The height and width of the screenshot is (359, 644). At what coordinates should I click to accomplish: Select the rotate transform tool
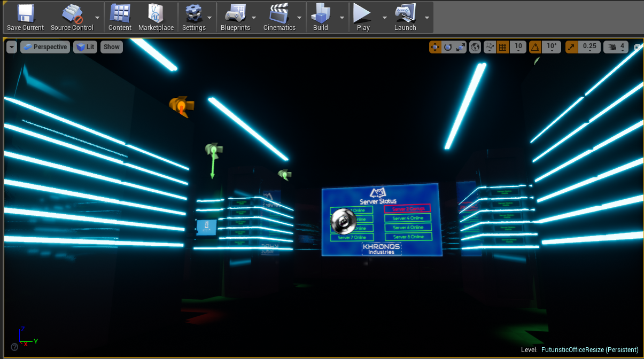point(448,47)
